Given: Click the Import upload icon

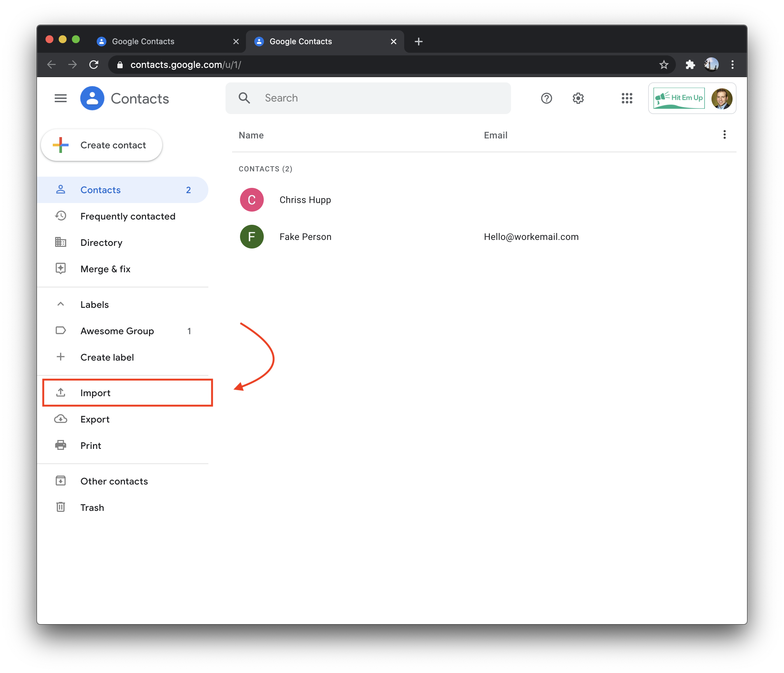Looking at the screenshot, I should 61,392.
